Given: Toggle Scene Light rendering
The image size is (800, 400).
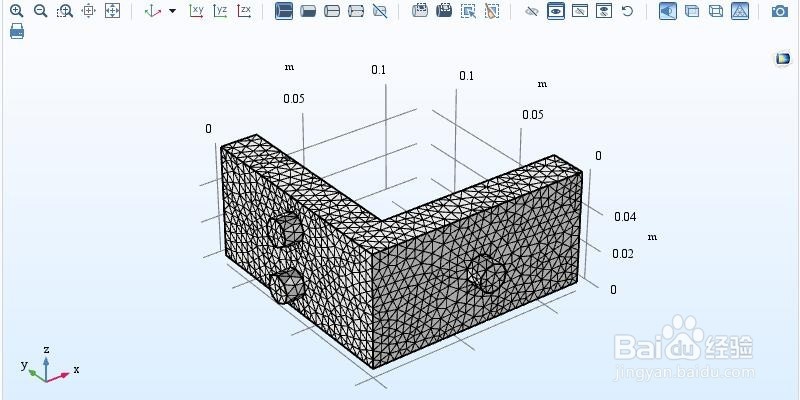Looking at the screenshot, I should [x=668, y=11].
